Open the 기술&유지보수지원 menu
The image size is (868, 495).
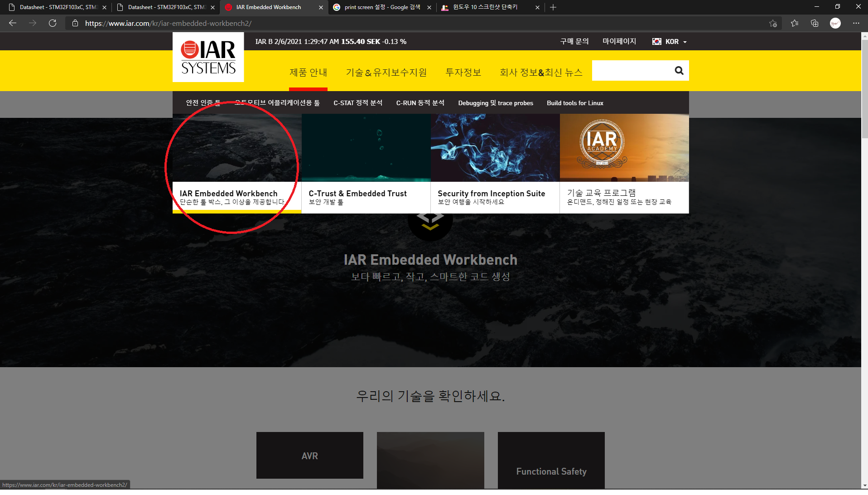tap(386, 73)
